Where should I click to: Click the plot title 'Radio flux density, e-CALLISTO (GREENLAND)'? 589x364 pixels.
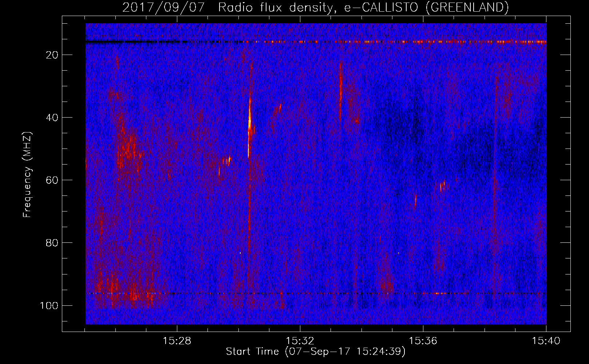tap(363, 7)
